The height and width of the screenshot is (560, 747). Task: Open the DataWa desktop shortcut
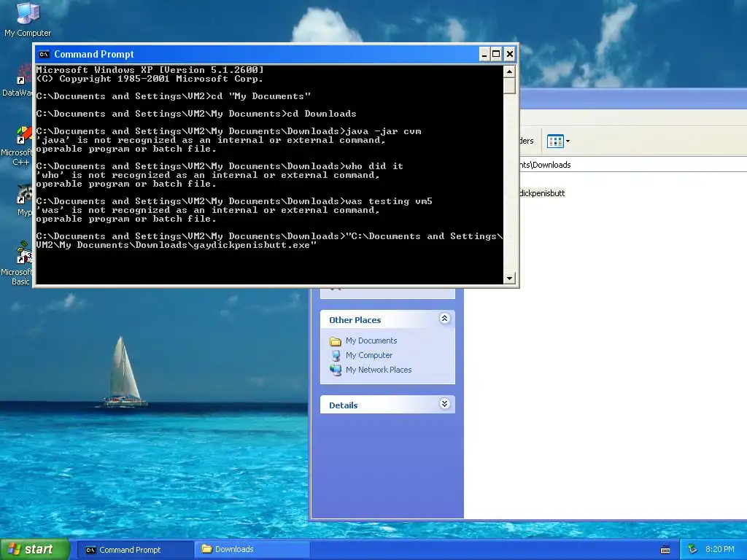(x=18, y=80)
